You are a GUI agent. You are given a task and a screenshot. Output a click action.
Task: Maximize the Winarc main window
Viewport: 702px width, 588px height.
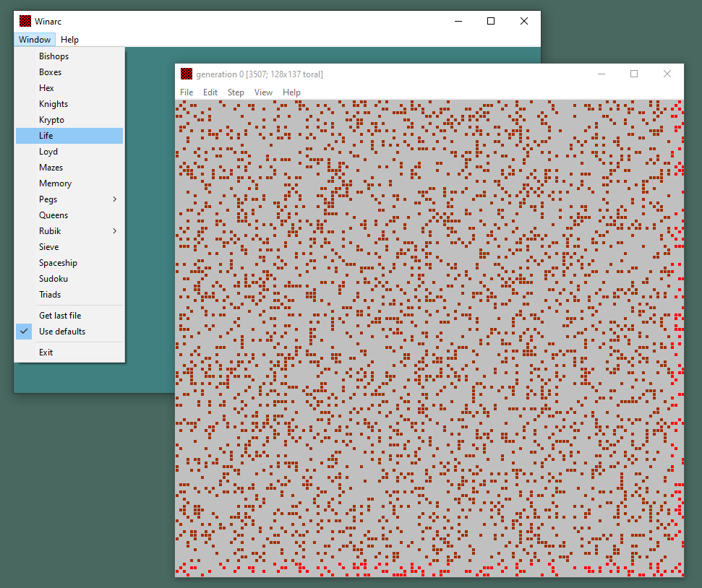click(491, 21)
